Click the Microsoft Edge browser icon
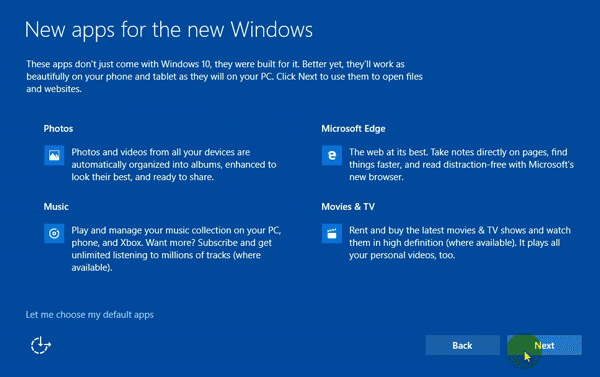600x377 pixels. coord(332,155)
